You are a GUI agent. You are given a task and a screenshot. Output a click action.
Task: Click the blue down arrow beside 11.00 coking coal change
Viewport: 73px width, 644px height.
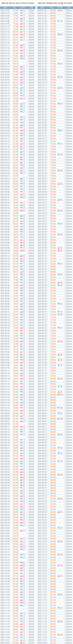click(x=58, y=21)
